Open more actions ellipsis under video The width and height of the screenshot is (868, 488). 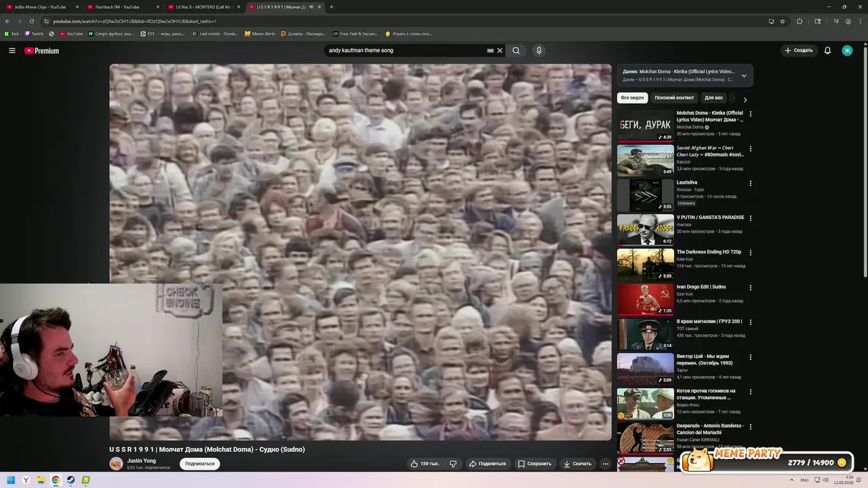pos(606,464)
